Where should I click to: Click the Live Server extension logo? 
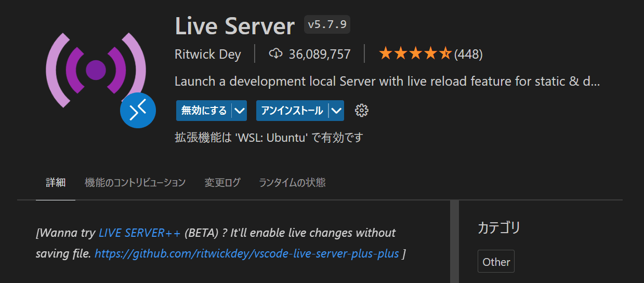(x=96, y=70)
